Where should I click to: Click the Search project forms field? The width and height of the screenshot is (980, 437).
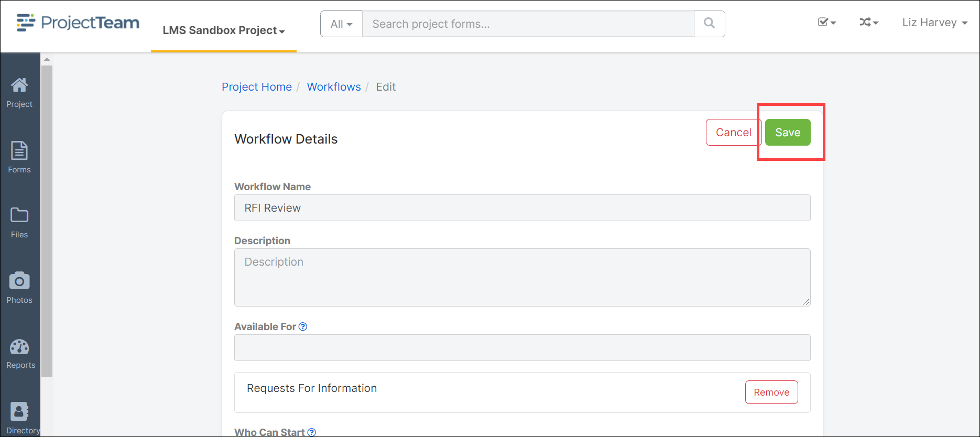528,24
